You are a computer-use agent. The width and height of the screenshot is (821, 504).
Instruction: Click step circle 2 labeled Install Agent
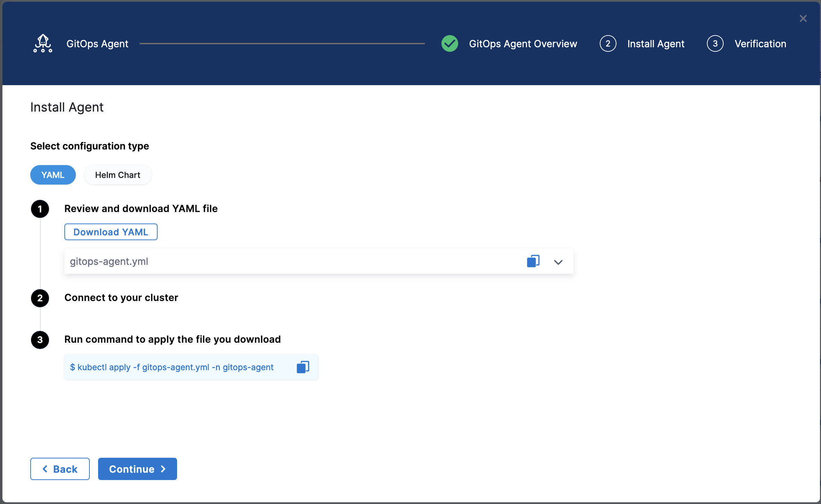607,43
